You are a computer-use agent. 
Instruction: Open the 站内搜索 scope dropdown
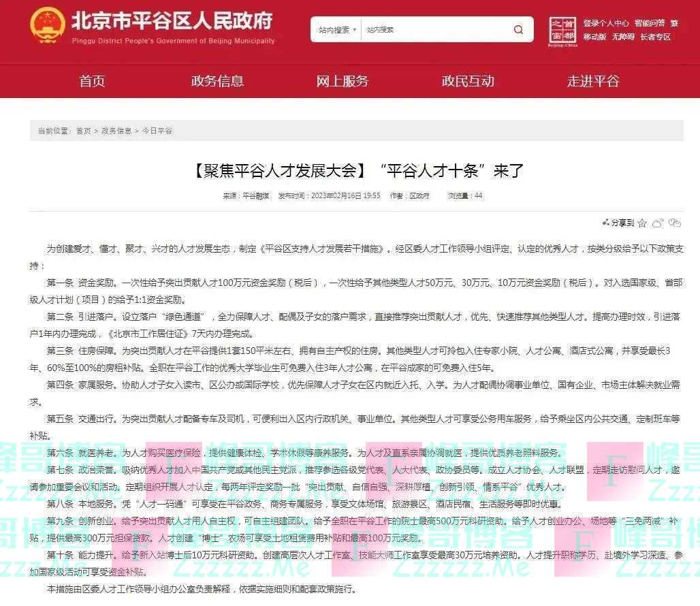click(337, 30)
